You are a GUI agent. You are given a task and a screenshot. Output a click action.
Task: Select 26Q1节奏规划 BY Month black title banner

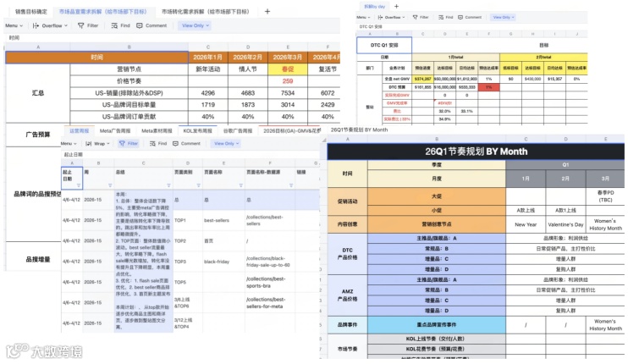click(476, 152)
